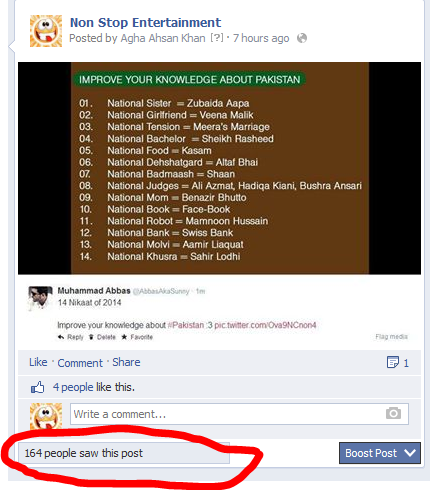Click the Comment link
430x490 pixels.
pyautogui.click(x=80, y=363)
